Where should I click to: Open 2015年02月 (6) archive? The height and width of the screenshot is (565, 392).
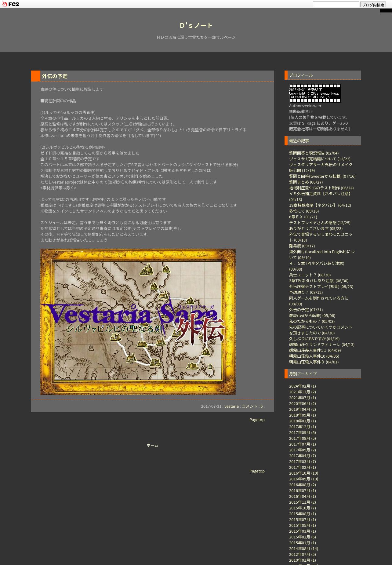pyautogui.click(x=303, y=537)
